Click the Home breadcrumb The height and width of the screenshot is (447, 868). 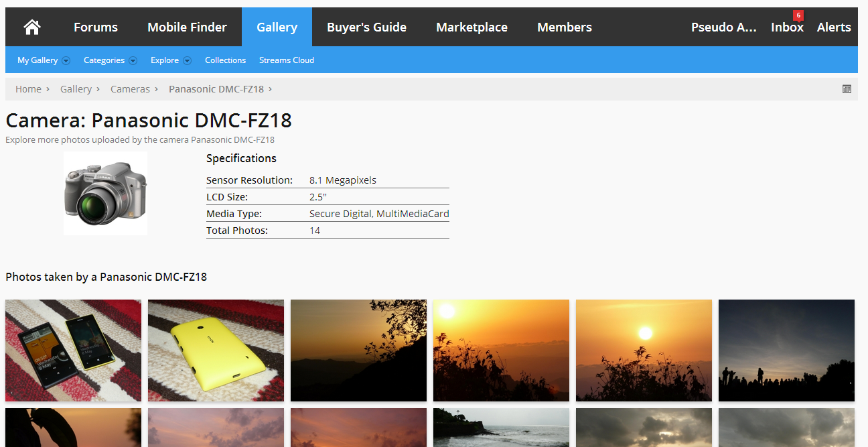[x=28, y=89]
